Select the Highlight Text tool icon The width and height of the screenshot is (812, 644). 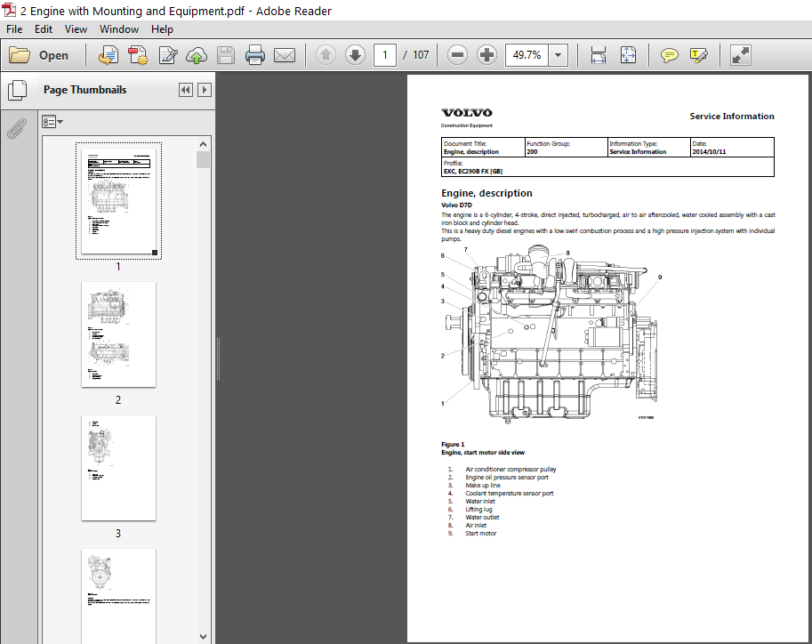coord(698,55)
